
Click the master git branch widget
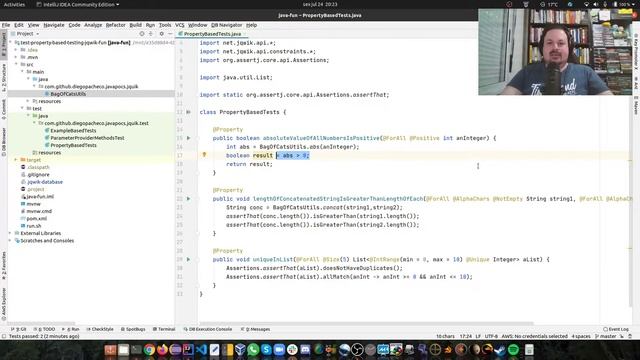click(x=606, y=336)
